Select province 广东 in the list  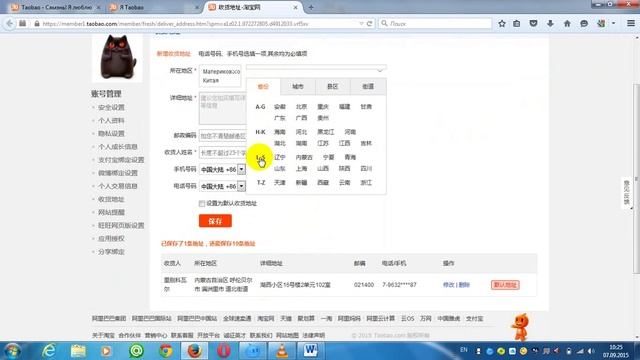click(x=280, y=118)
